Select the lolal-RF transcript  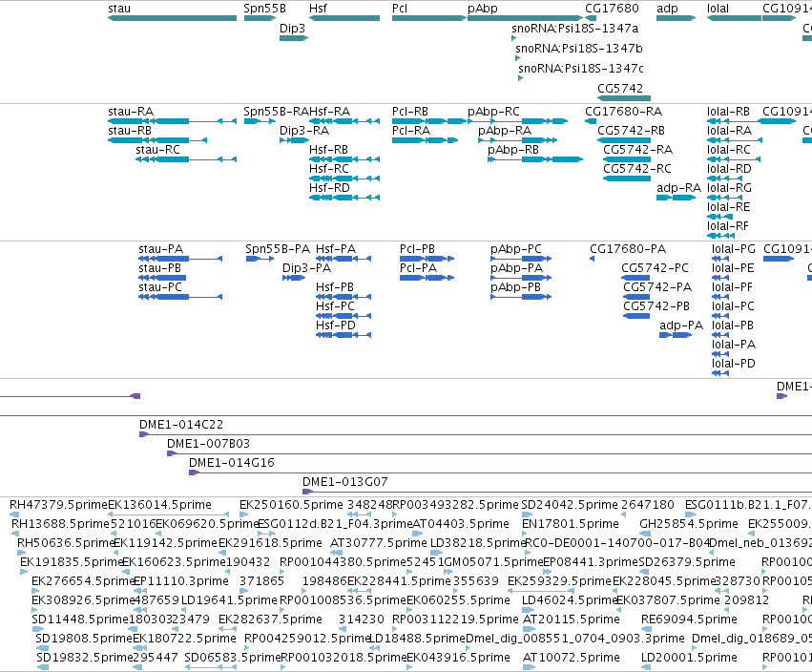720,236
